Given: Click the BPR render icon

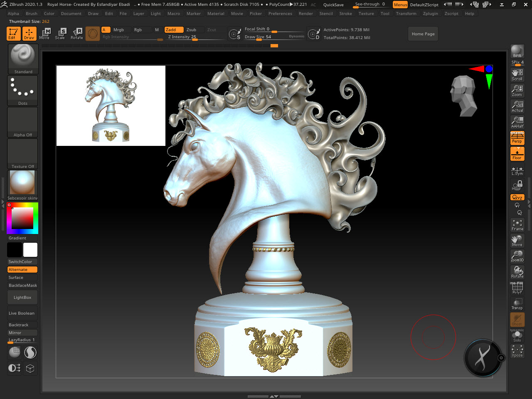Looking at the screenshot, I should [x=517, y=52].
